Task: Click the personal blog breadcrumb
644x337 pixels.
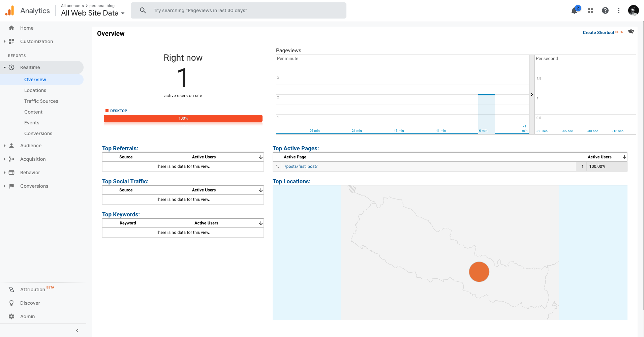Action: [x=102, y=6]
